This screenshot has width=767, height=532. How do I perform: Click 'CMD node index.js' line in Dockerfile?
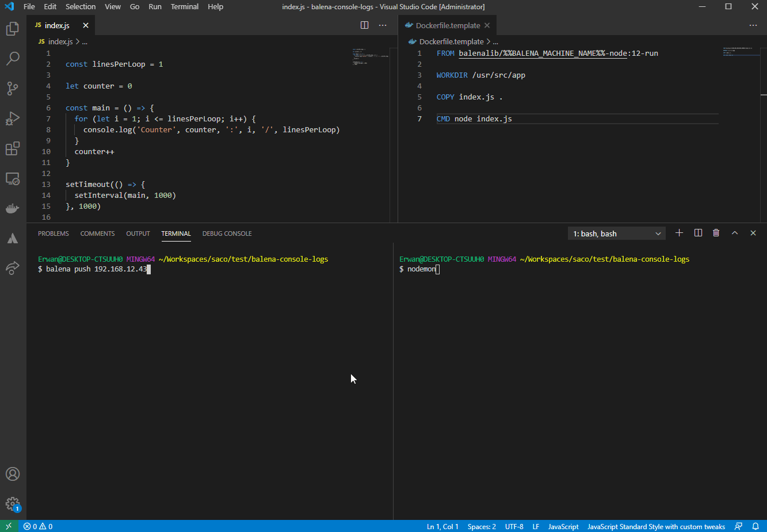[x=474, y=119]
